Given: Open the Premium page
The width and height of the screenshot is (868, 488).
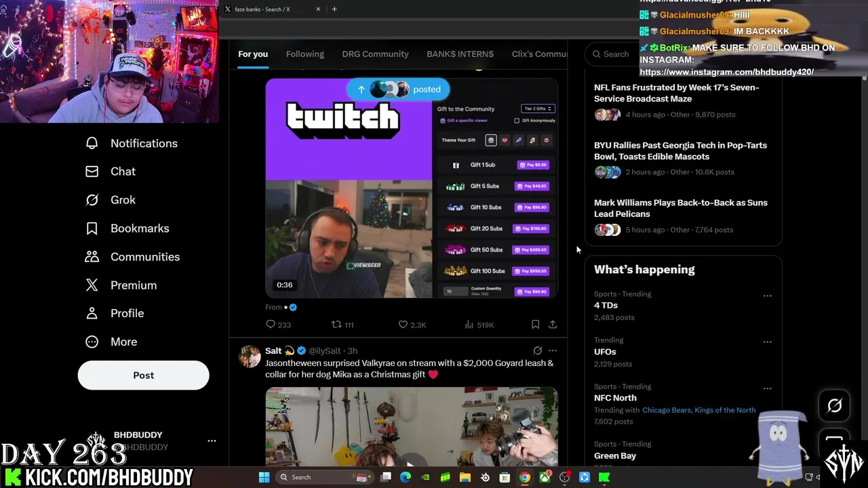Looking at the screenshot, I should point(121,285).
